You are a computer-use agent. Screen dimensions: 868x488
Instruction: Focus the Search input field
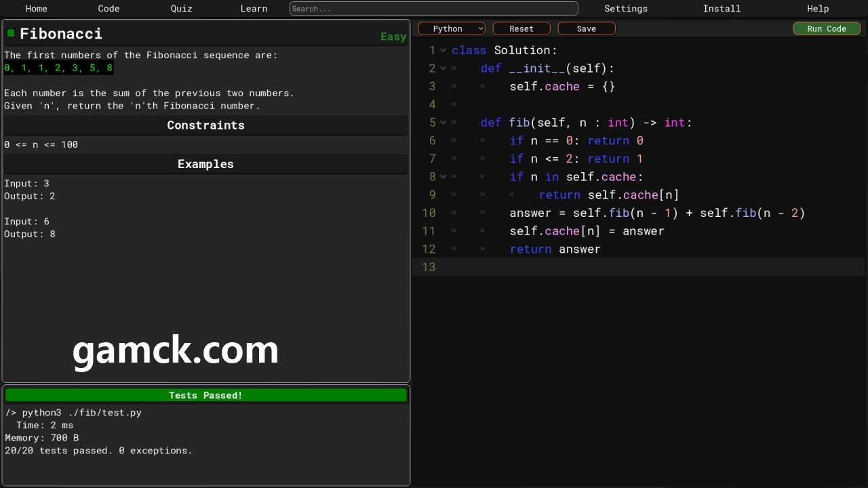pos(434,9)
